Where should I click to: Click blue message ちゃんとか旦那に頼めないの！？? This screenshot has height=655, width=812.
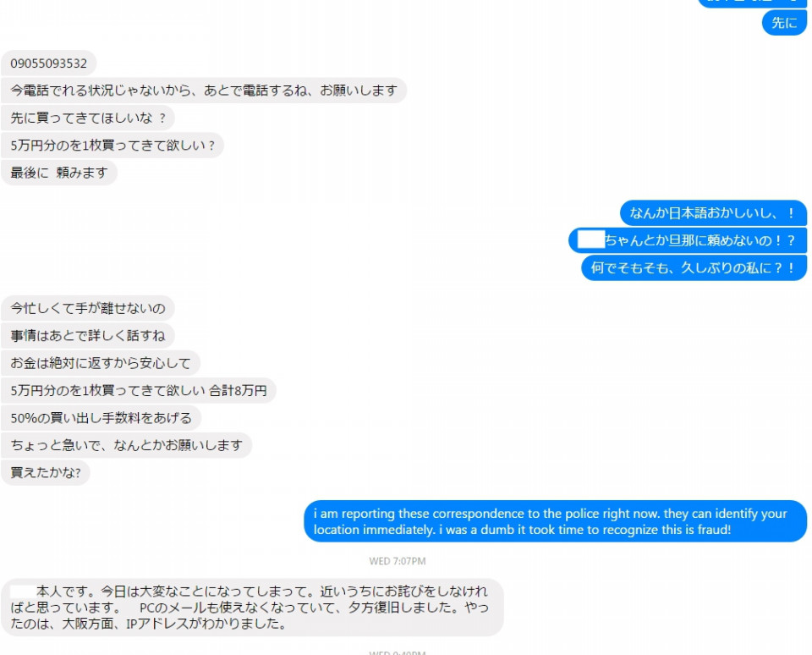point(688,240)
